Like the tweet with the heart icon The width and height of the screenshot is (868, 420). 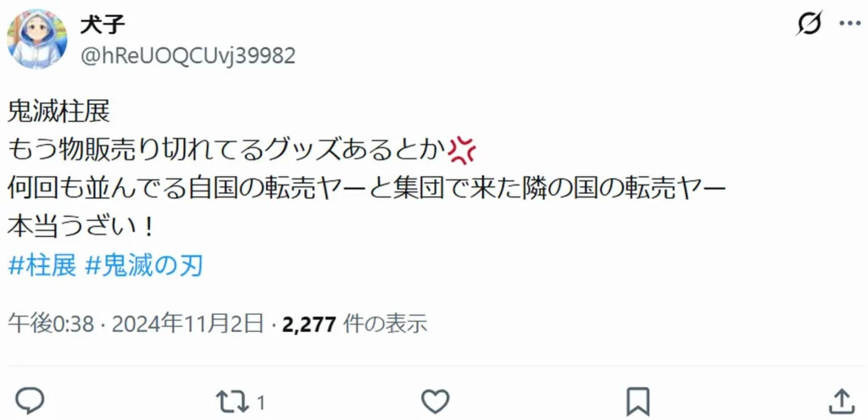click(435, 401)
